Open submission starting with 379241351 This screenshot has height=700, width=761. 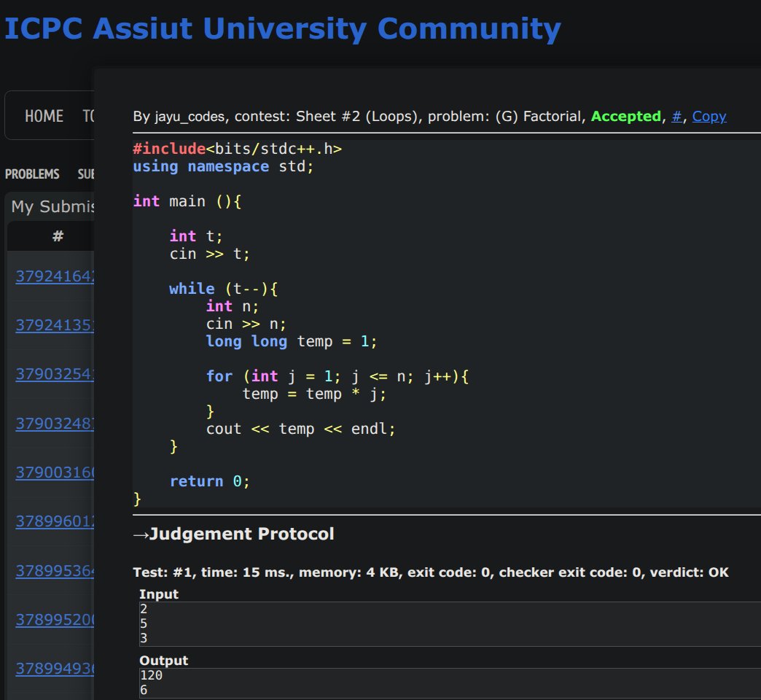pos(55,325)
